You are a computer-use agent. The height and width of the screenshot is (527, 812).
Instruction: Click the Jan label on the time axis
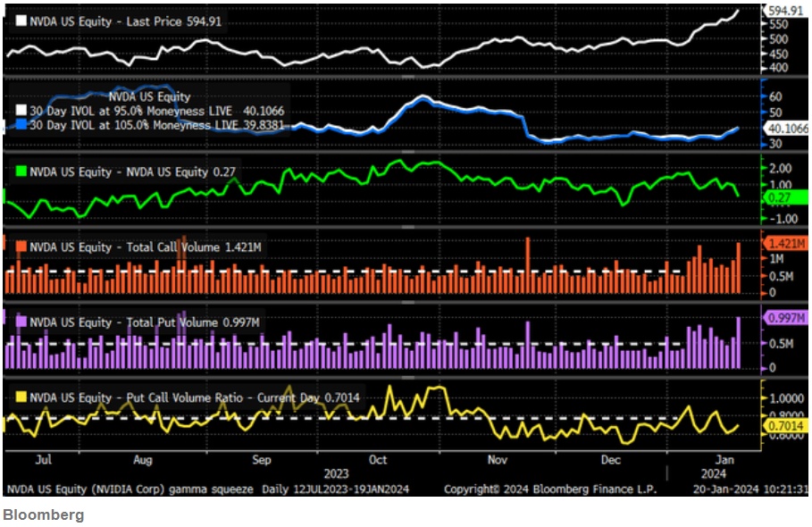pos(724,460)
